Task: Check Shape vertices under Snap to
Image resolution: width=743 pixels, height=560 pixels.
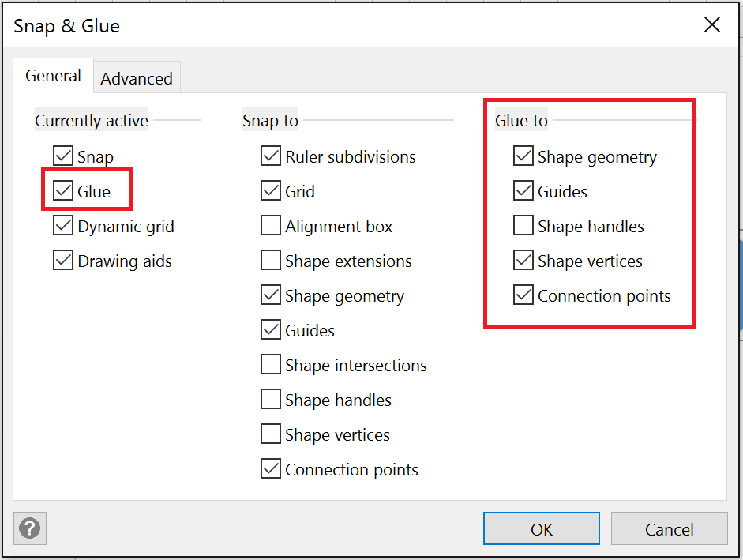Action: coord(271,434)
